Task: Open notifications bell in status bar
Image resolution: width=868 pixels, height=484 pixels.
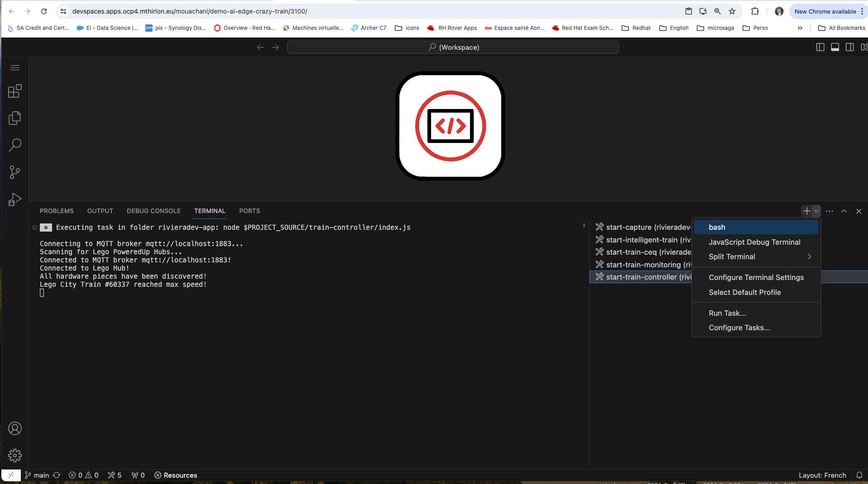Action: pyautogui.click(x=859, y=475)
